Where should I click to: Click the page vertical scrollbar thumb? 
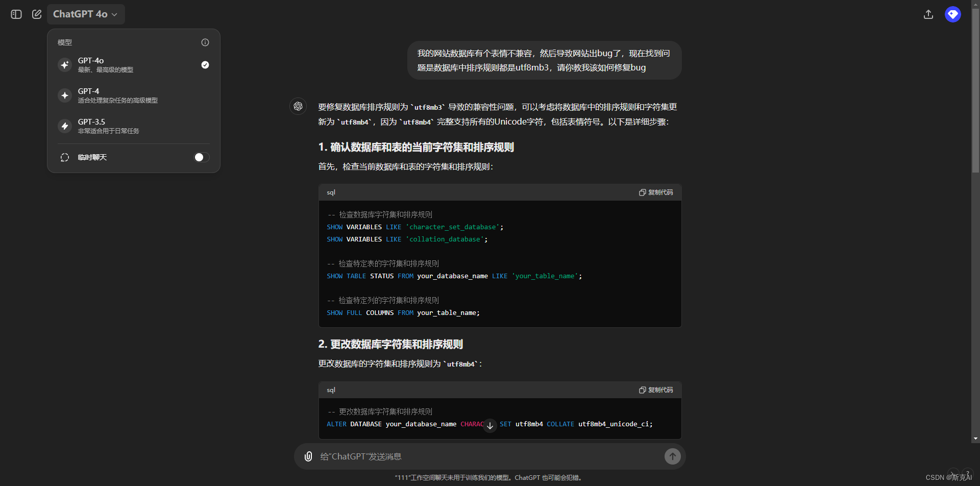tap(976, 92)
